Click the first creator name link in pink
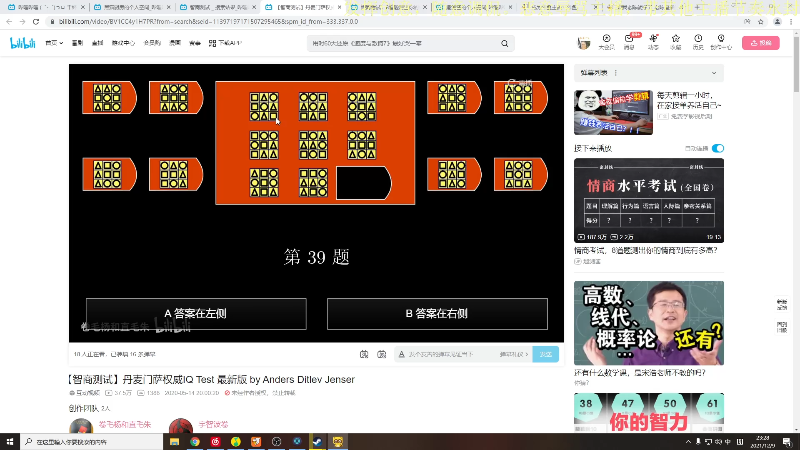This screenshot has width=800, height=450. coord(124,424)
